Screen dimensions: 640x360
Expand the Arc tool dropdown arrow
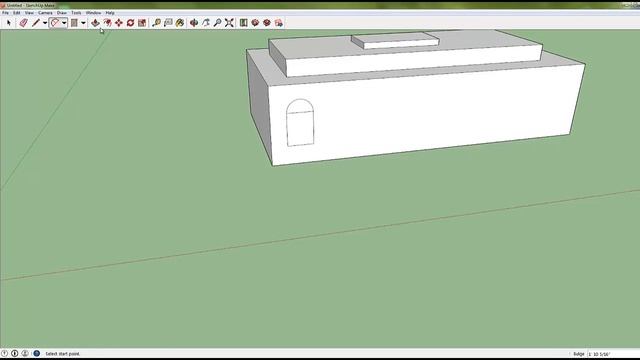coord(64,23)
